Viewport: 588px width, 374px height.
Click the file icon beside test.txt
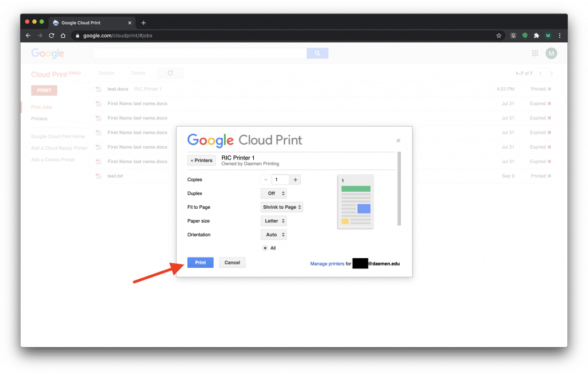[98, 176]
